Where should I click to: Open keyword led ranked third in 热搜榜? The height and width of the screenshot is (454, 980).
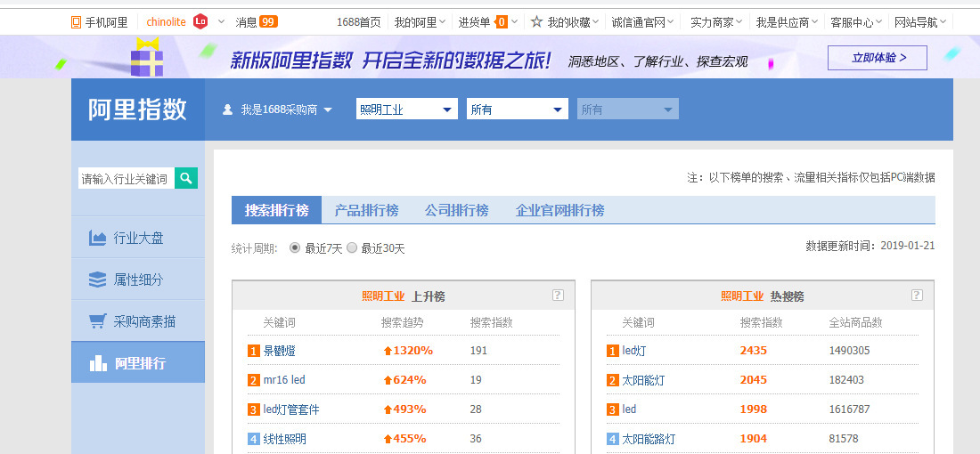(629, 409)
